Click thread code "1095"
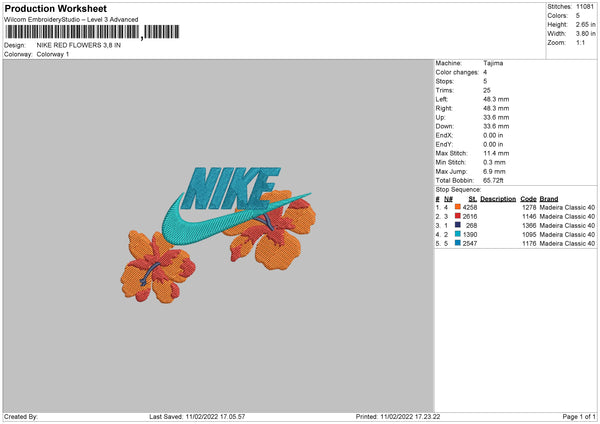The width and height of the screenshot is (600, 424). (x=529, y=235)
